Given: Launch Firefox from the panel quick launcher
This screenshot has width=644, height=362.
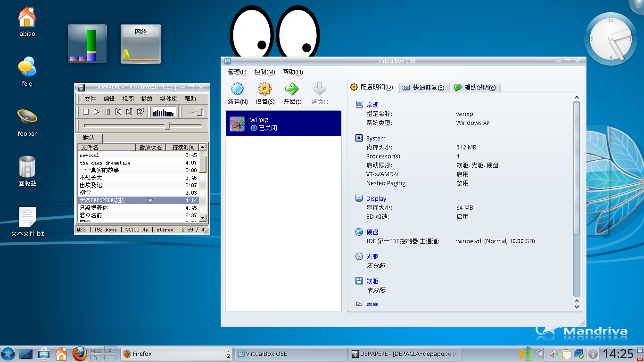Looking at the screenshot, I should tap(80, 354).
